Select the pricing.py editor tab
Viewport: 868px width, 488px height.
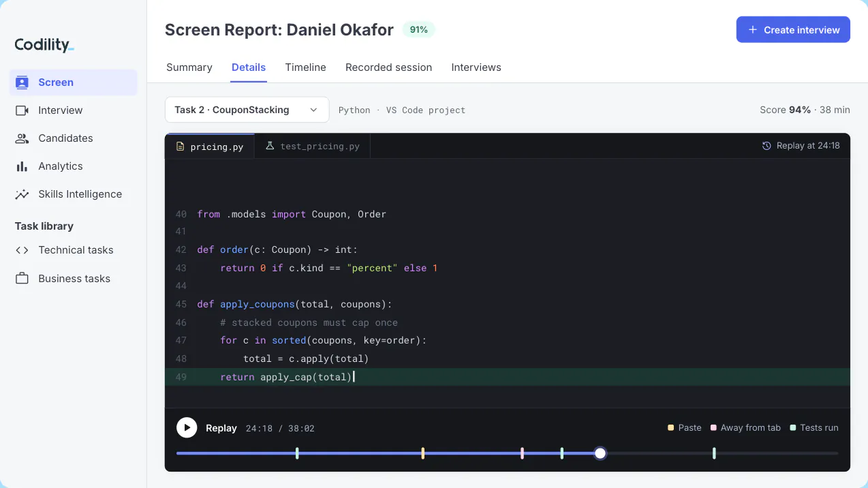[210, 146]
